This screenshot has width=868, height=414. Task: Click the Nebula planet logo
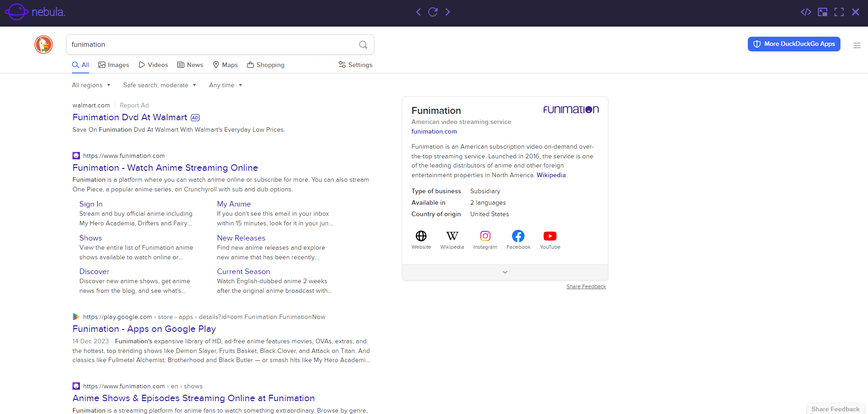[17, 12]
